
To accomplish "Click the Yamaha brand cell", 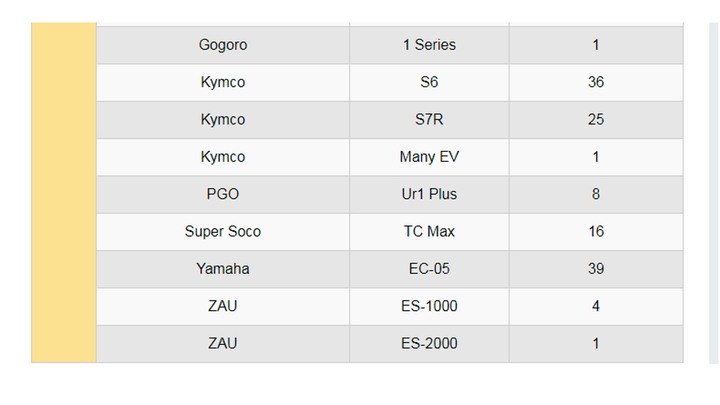I will pyautogui.click(x=223, y=269).
